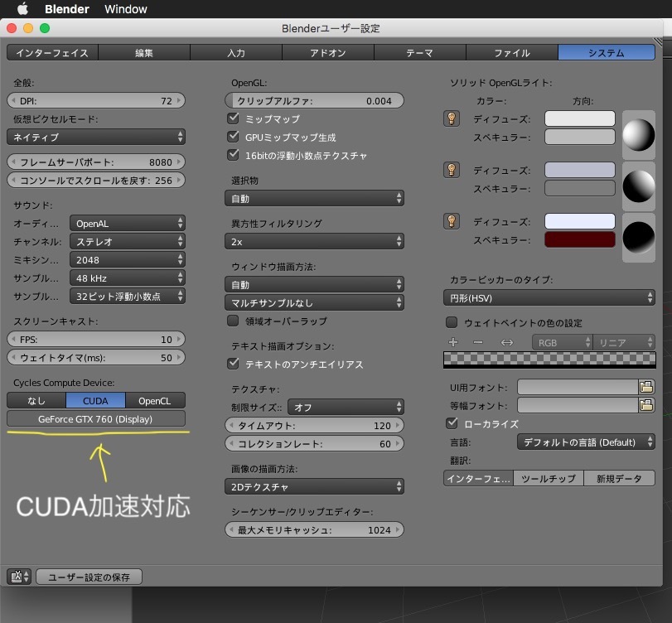Click ユーザー設定の保存 button
This screenshot has height=623, width=672.
pos(89,577)
